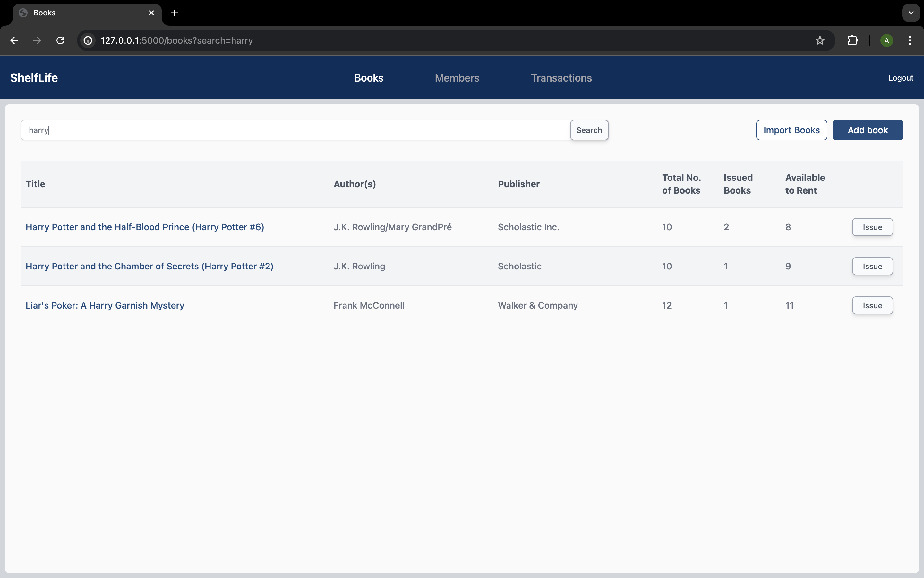The width and height of the screenshot is (924, 578).
Task: Click the Publisher column header
Action: click(x=518, y=184)
